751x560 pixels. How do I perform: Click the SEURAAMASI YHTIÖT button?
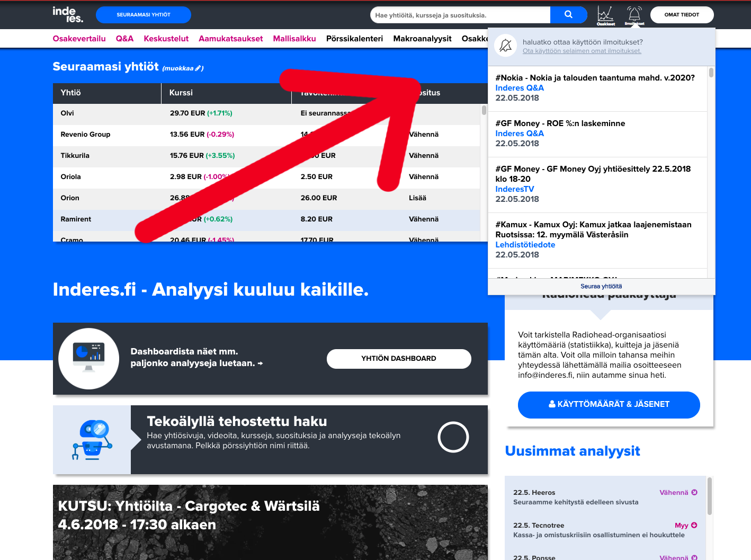click(144, 15)
